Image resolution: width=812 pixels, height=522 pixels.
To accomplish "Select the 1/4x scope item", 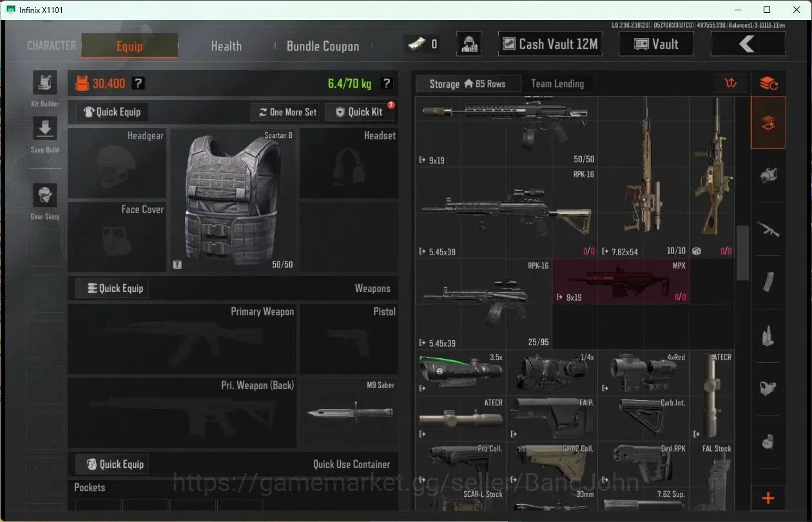I will point(552,372).
